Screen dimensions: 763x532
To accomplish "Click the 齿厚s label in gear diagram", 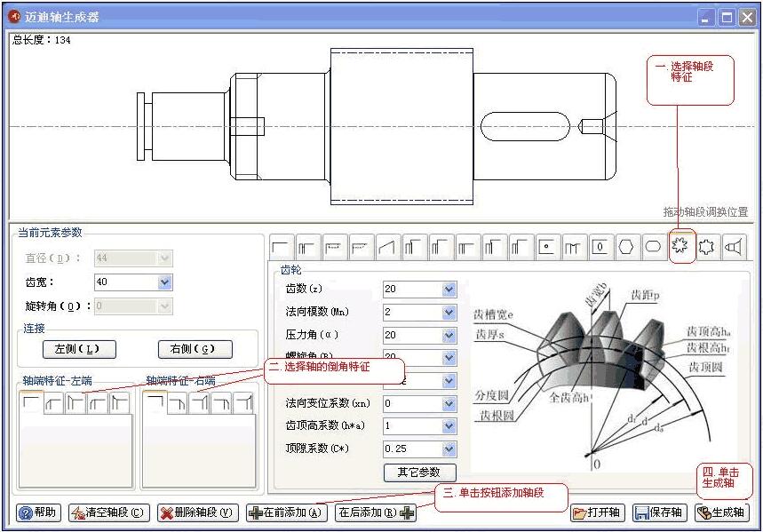I will pyautogui.click(x=490, y=334).
